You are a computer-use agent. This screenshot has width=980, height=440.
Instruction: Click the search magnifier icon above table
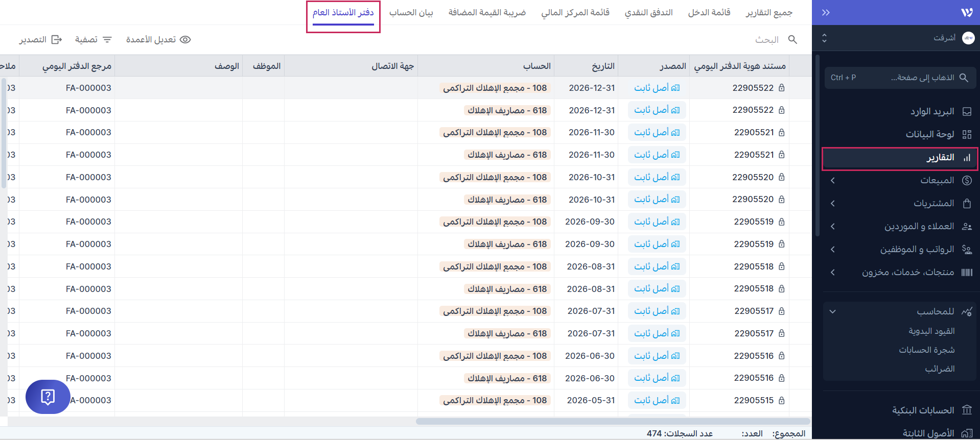[792, 39]
